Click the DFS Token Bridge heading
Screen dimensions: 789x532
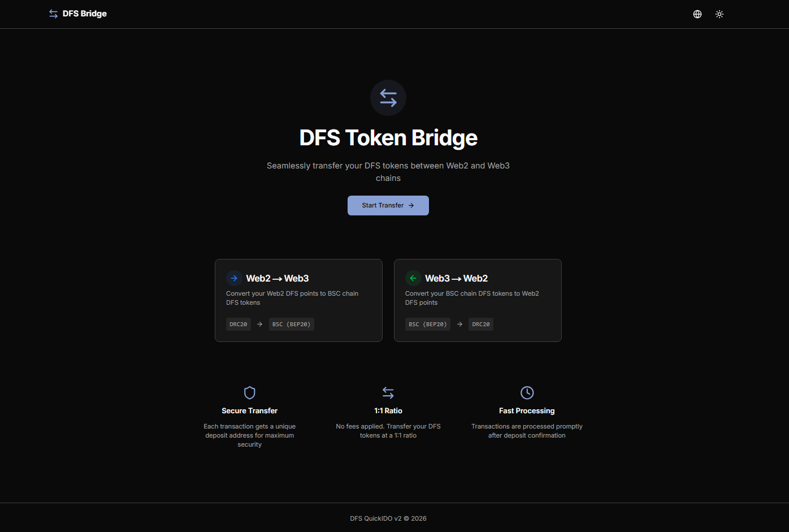click(x=388, y=138)
